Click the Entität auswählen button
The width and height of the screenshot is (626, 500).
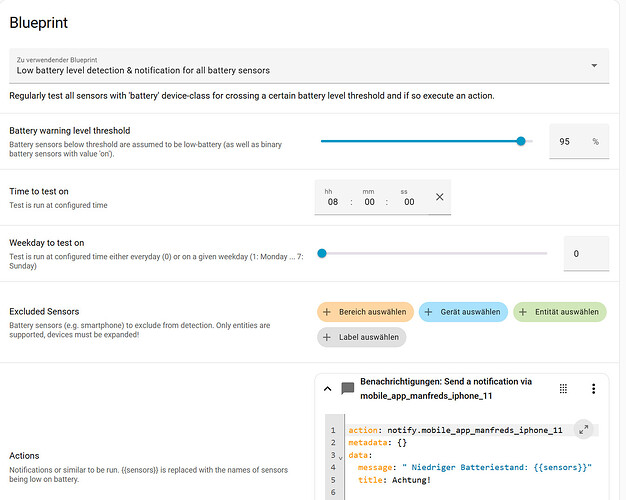point(560,312)
